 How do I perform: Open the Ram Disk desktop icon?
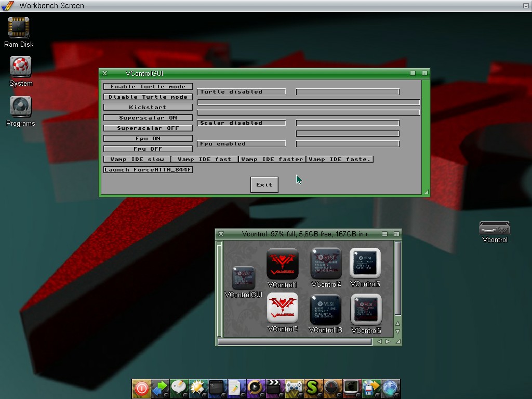(x=19, y=28)
